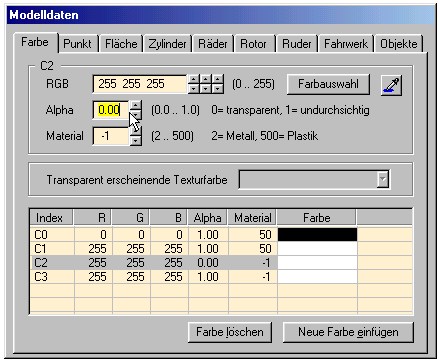The width and height of the screenshot is (439, 361).
Task: Select the Fahrwerk tab
Action: (346, 44)
